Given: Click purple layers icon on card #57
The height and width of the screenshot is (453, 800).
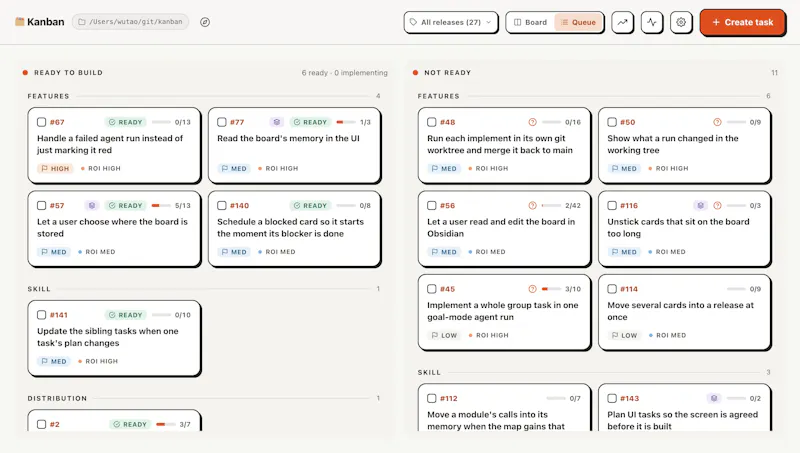Looking at the screenshot, I should pyautogui.click(x=92, y=206).
